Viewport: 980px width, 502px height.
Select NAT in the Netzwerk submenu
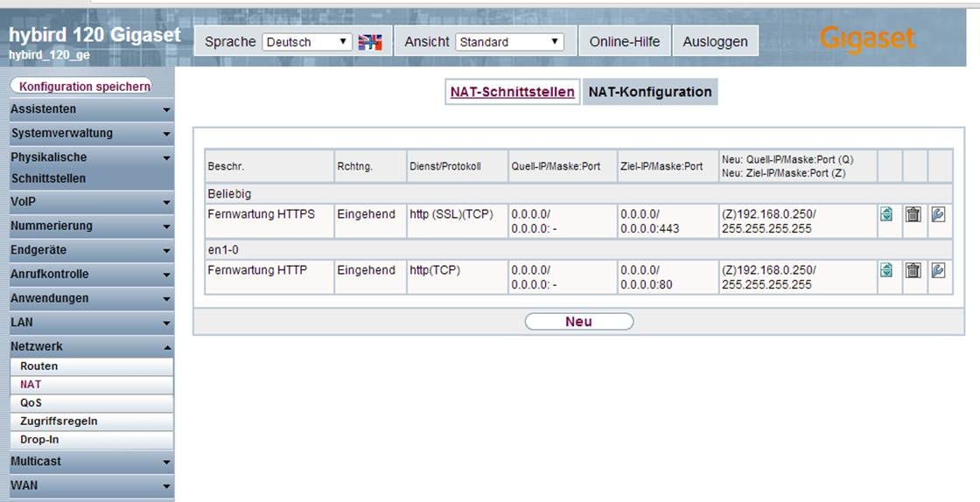point(92,385)
